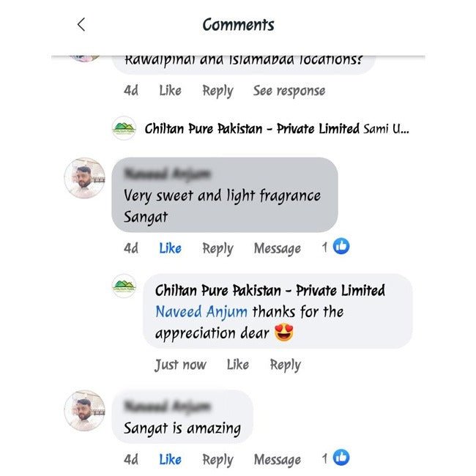Toggle Like on 'Sangat is amazing' comment
Screen dimensions: 476x476
pos(171,459)
